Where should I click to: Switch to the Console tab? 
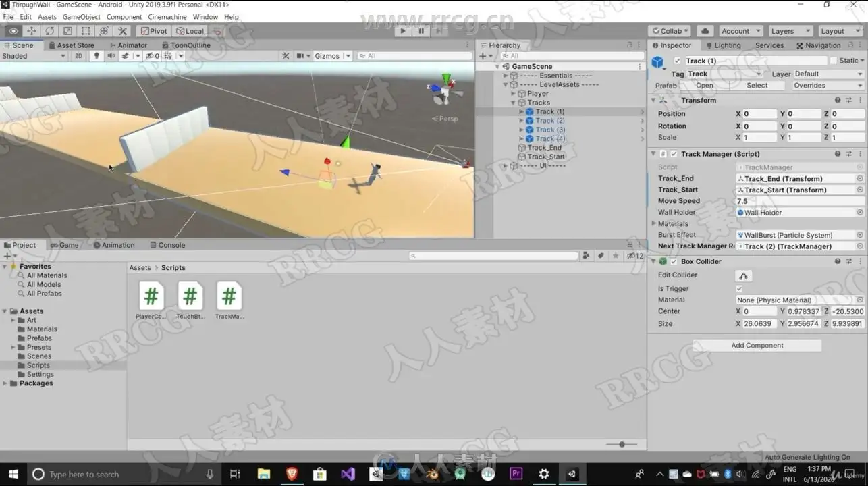tap(171, 245)
